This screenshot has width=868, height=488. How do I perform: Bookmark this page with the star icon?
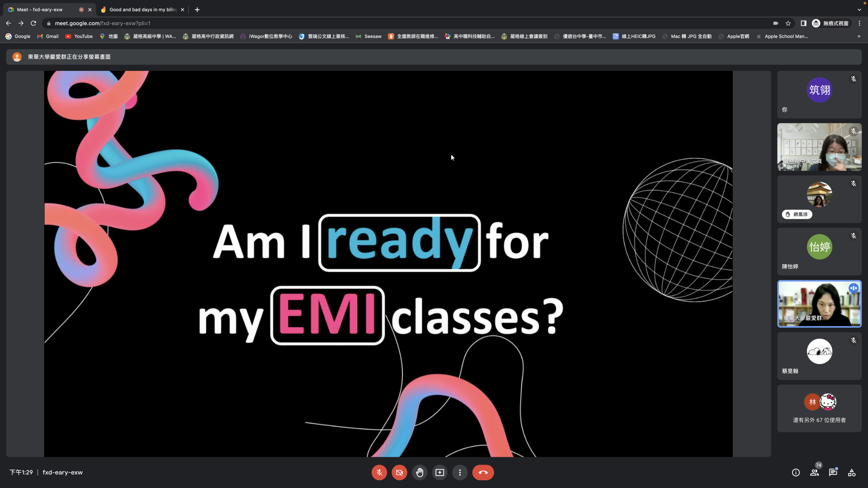pyautogui.click(x=788, y=23)
